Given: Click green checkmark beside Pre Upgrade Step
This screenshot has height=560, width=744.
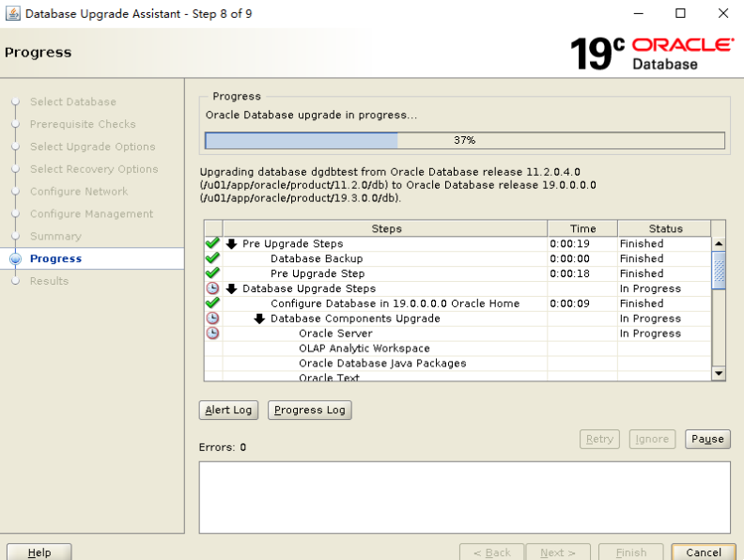Looking at the screenshot, I should [212, 273].
